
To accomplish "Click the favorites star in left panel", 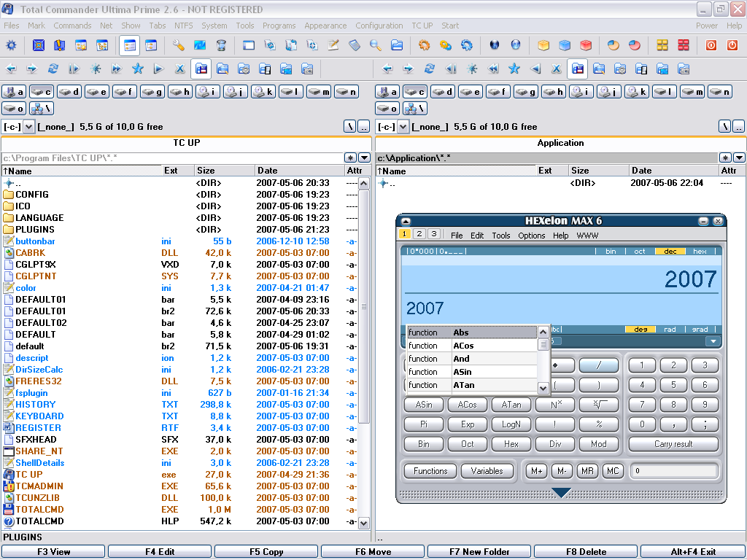I will click(x=137, y=69).
